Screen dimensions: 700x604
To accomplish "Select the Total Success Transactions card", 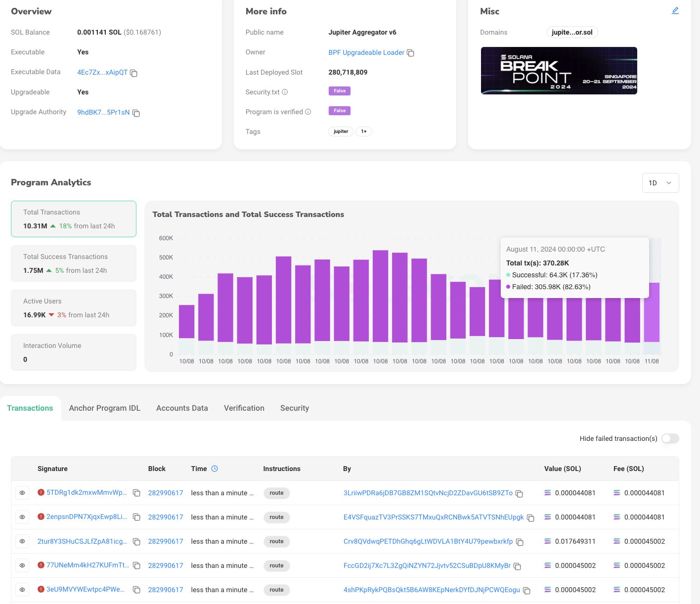I will pyautogui.click(x=74, y=263).
